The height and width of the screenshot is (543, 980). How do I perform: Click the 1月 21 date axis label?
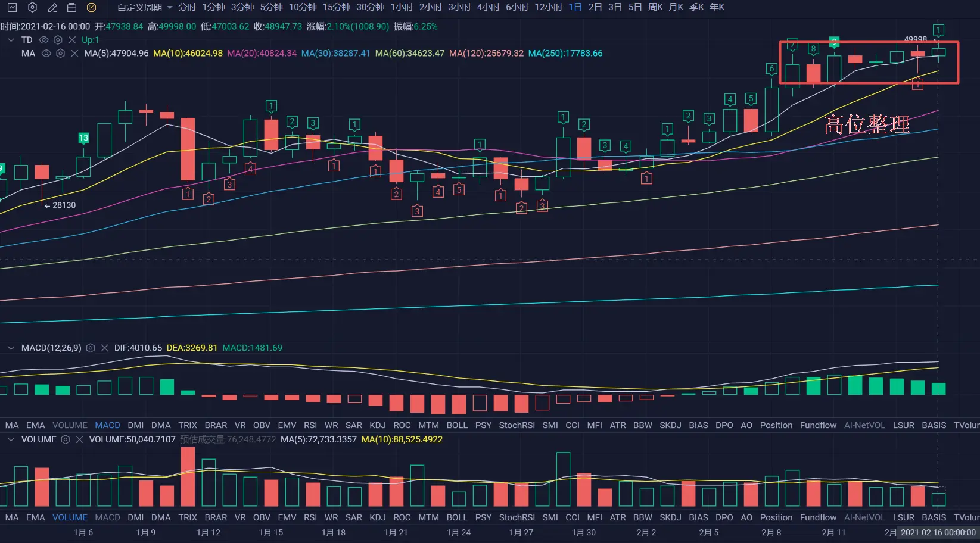point(396,532)
